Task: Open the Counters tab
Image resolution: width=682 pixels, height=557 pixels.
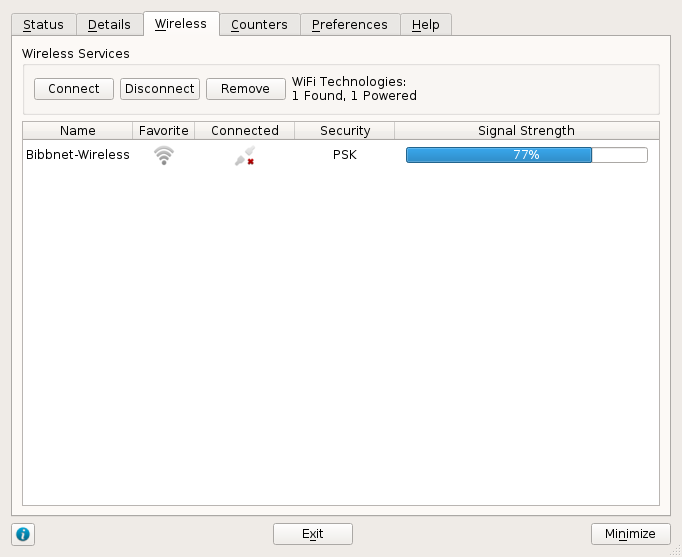Action: click(259, 24)
